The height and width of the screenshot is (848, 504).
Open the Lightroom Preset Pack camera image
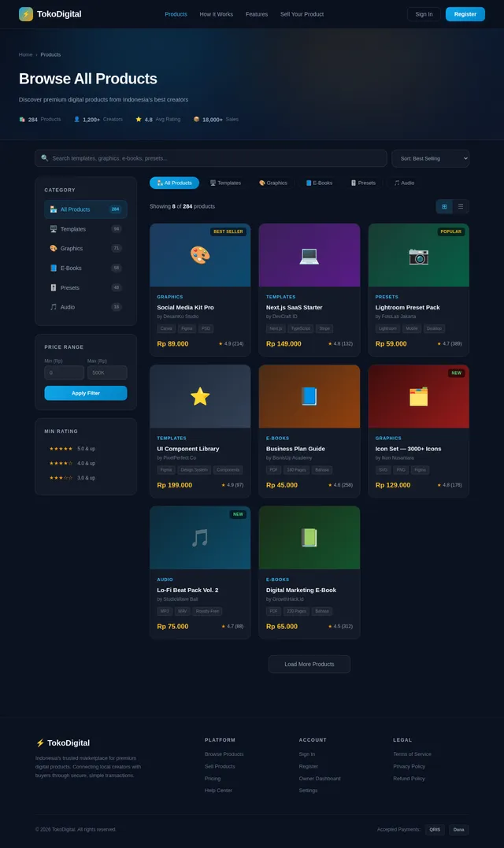[x=418, y=255]
